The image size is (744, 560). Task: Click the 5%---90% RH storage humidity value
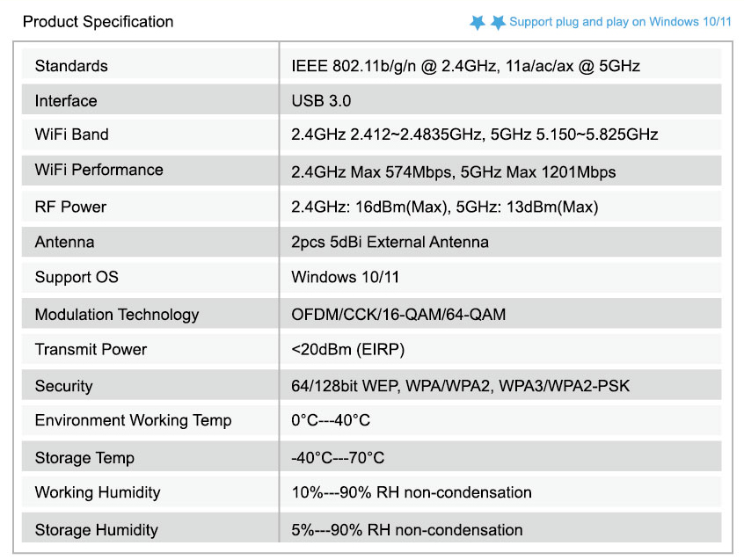(407, 530)
